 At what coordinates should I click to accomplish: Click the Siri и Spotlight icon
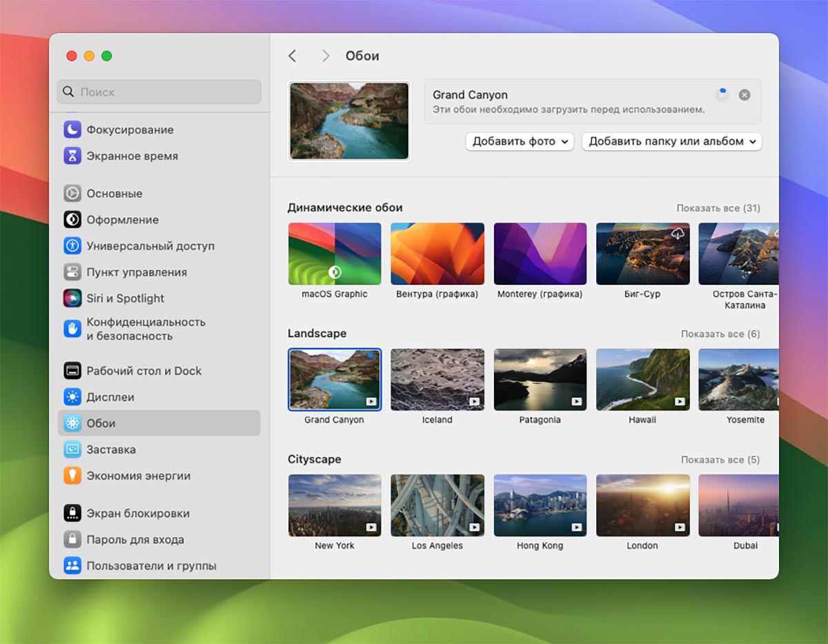[72, 299]
